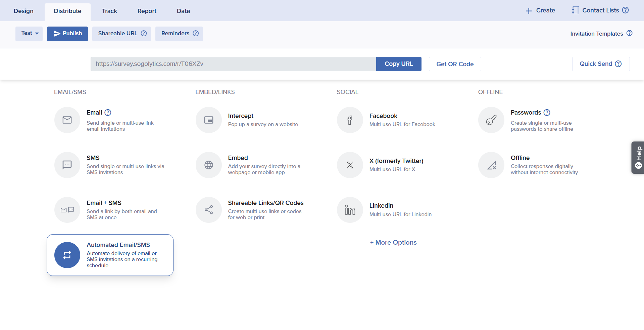This screenshot has width=644, height=330.
Task: Click the Linkedin icon
Action: (350, 210)
